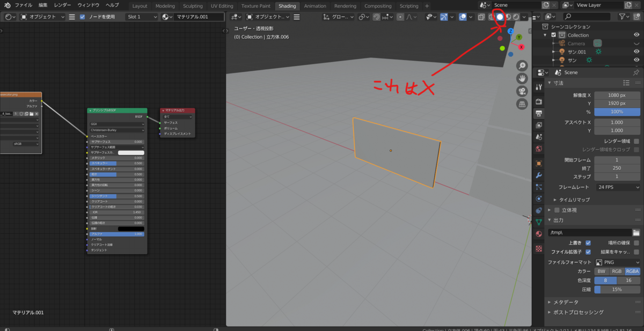The height and width of the screenshot is (331, 644).
Task: Toggle X-ray mode in viewport header
Action: [481, 17]
